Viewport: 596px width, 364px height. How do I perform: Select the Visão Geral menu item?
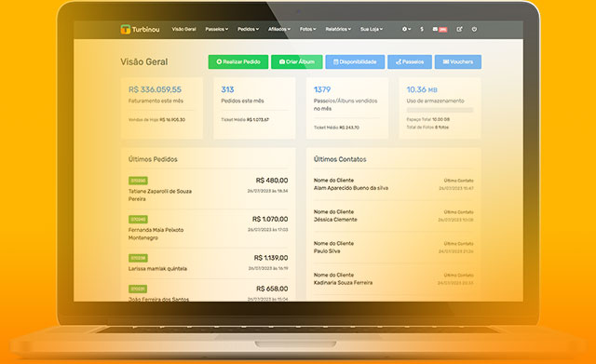pyautogui.click(x=184, y=29)
